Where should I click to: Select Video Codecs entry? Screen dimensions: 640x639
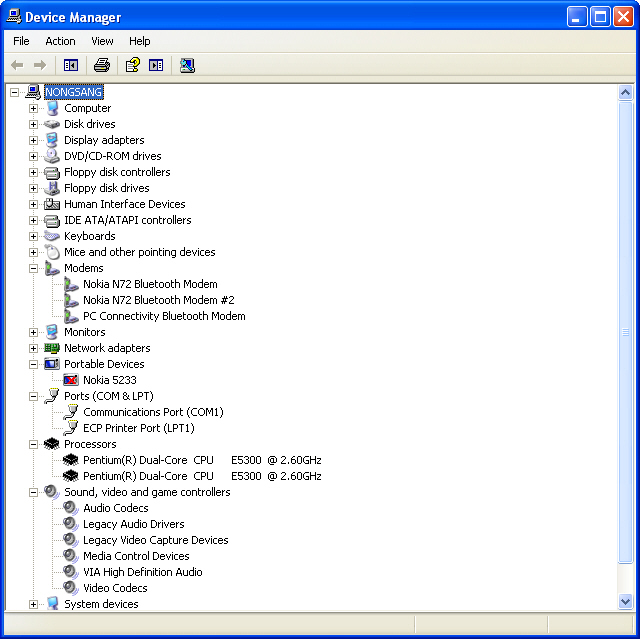(115, 588)
